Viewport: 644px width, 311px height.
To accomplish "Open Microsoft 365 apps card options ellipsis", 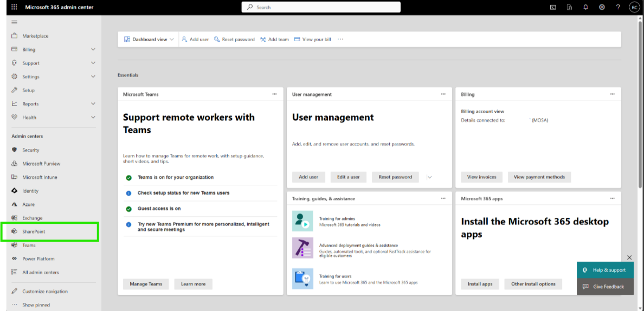I will tap(613, 198).
